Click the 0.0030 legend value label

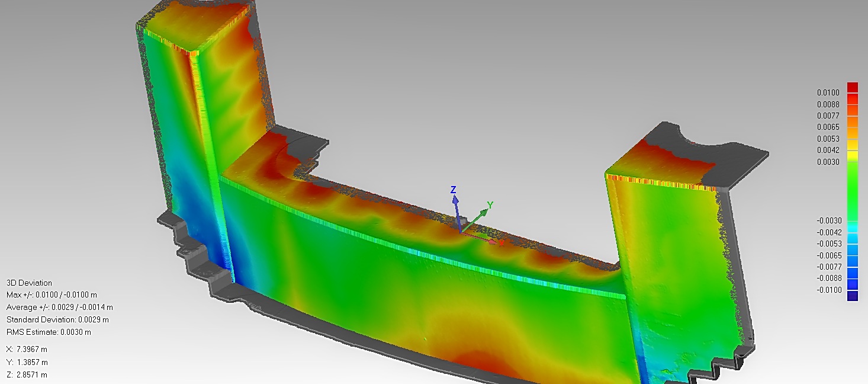click(x=827, y=161)
